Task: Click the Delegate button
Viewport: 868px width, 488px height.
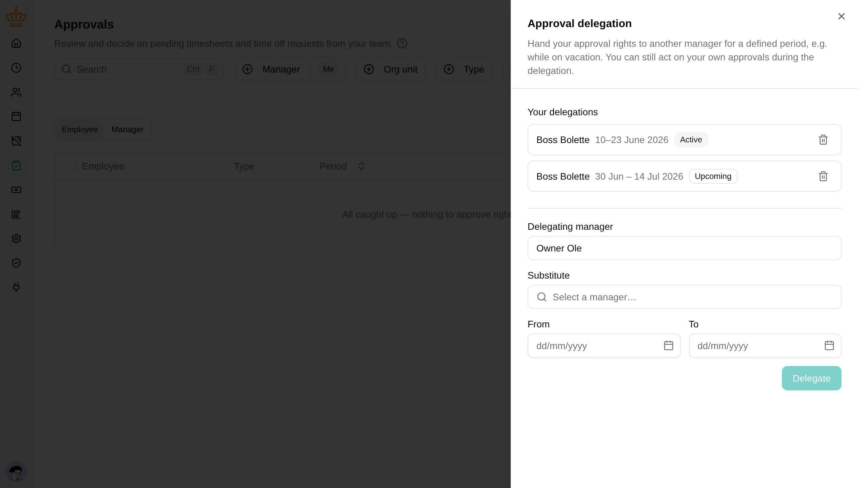Action: pyautogui.click(x=812, y=378)
